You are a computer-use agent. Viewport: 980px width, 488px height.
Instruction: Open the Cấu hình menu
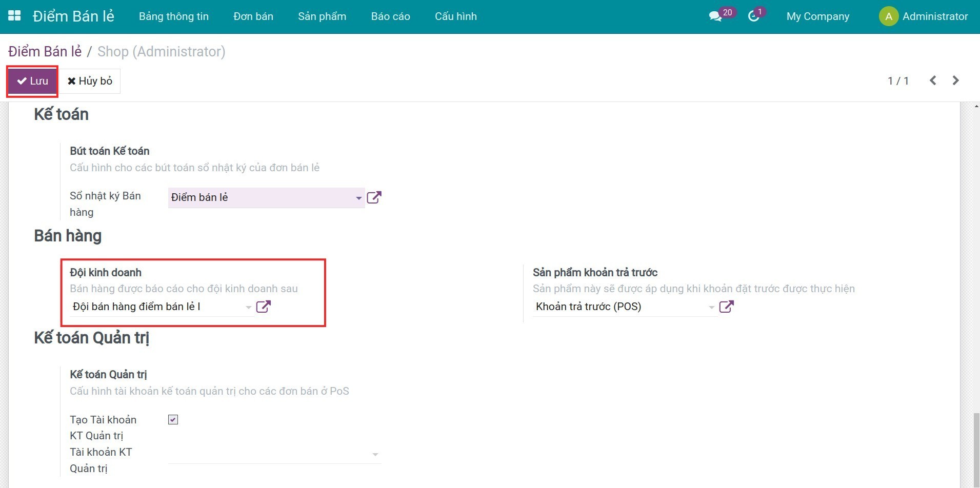[x=456, y=16]
